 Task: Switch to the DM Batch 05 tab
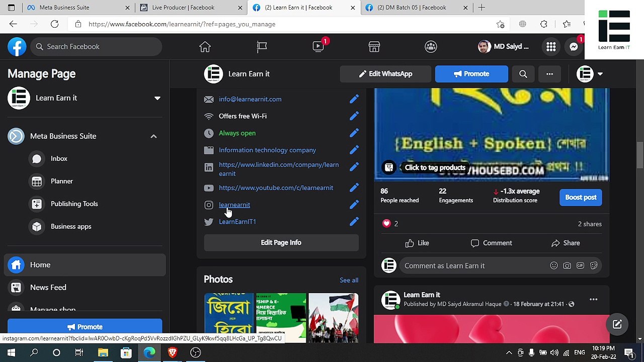(417, 8)
